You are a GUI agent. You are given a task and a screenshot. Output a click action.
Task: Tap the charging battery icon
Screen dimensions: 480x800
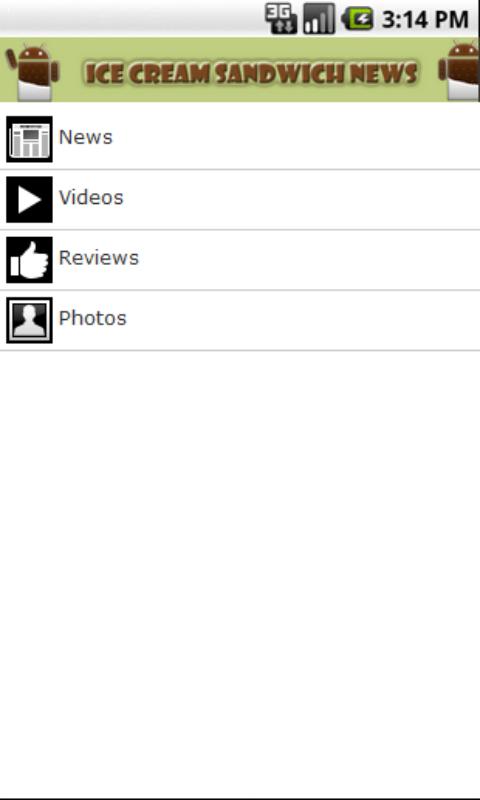pos(358,19)
